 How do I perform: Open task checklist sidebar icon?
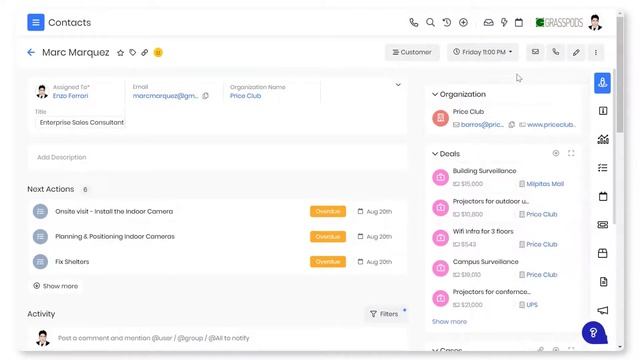(x=602, y=168)
